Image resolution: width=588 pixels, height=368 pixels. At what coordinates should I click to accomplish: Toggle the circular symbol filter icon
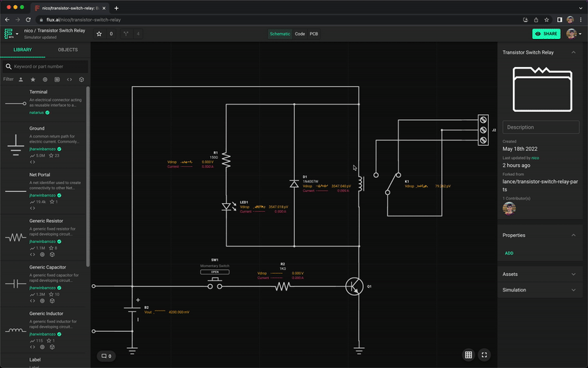coord(45,79)
